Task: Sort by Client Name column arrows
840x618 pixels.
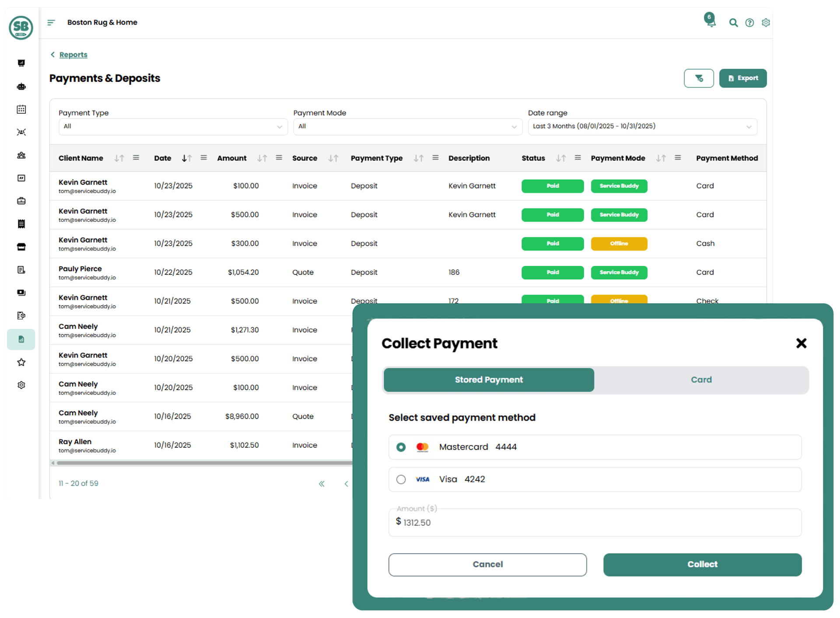Action: coord(119,158)
